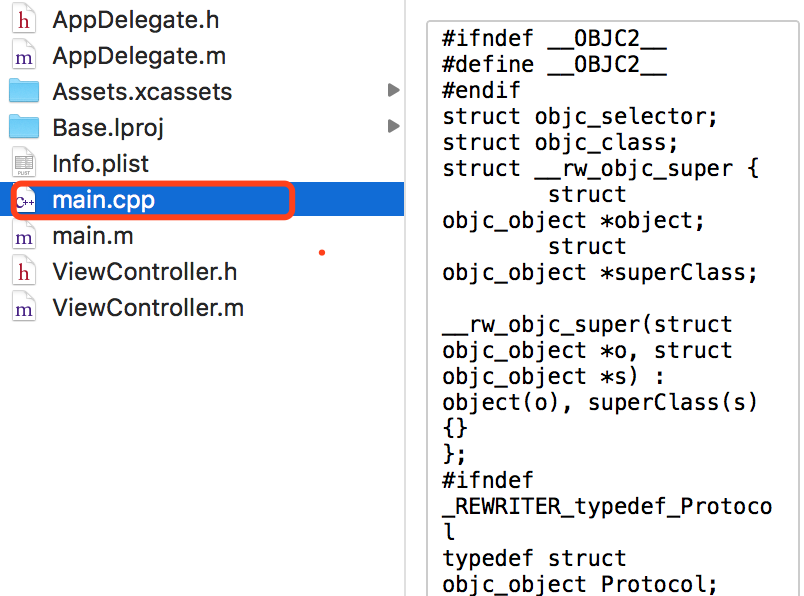Select ViewController.h in the file list
Viewport: 804px width, 596px height.
(x=145, y=272)
